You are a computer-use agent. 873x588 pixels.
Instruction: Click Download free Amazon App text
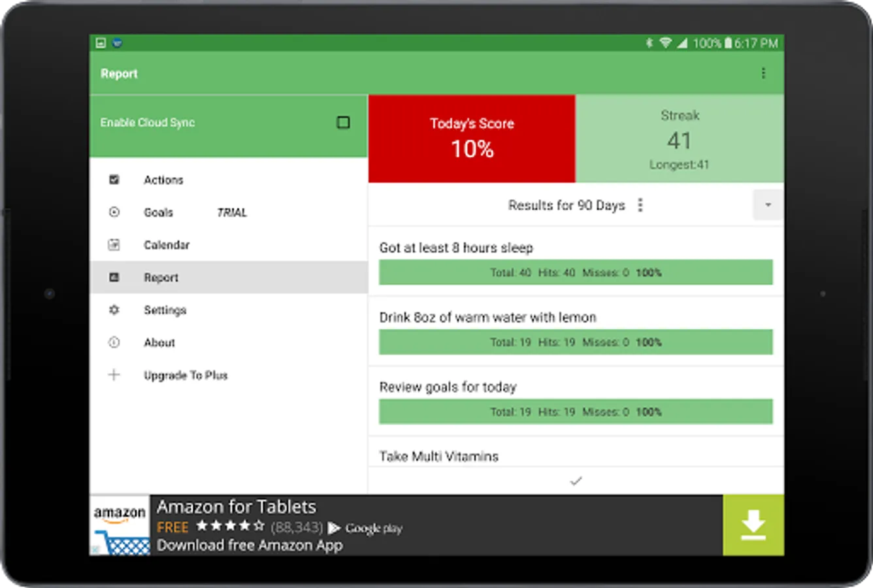coord(250,546)
